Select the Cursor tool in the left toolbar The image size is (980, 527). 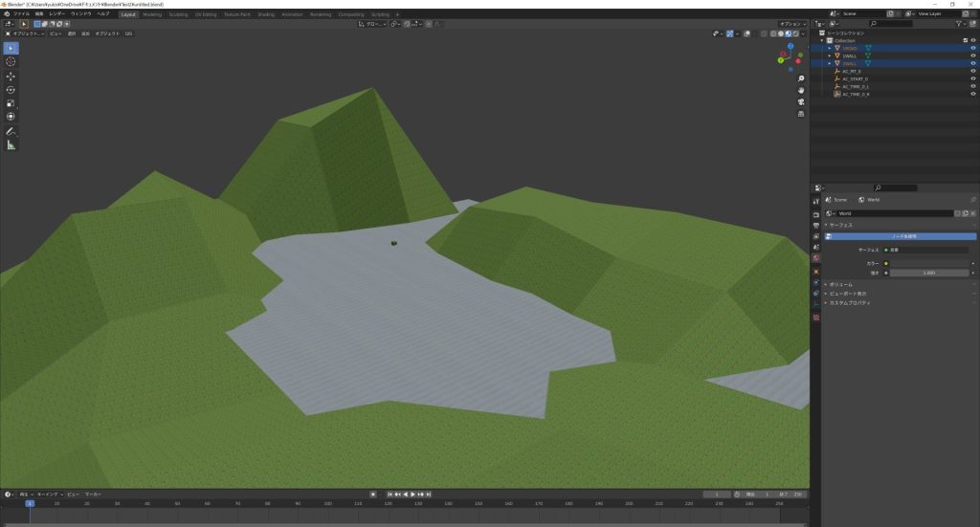point(11,61)
